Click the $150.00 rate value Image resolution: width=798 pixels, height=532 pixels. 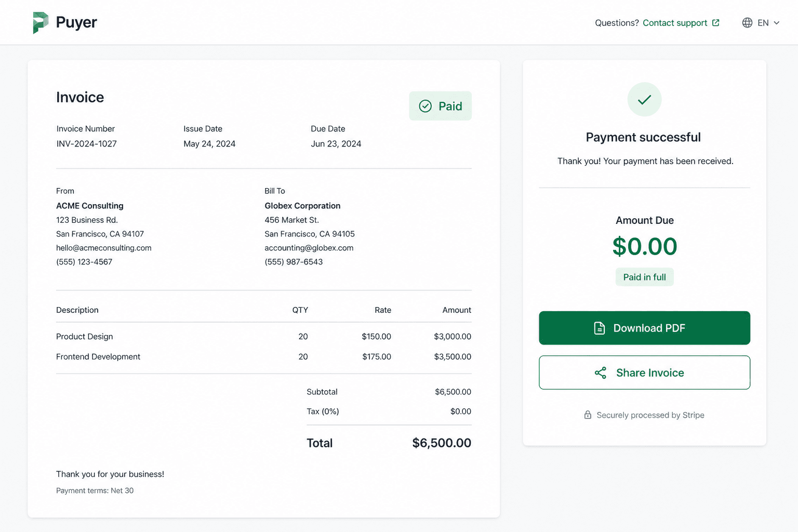377,337
